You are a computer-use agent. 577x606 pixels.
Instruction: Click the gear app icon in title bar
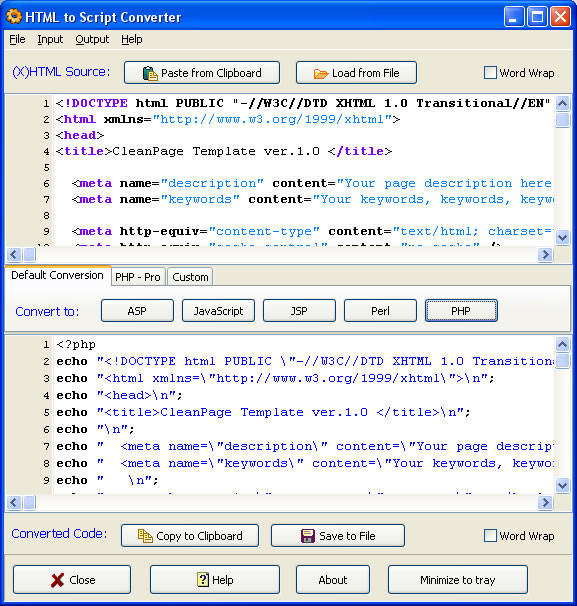tap(14, 17)
